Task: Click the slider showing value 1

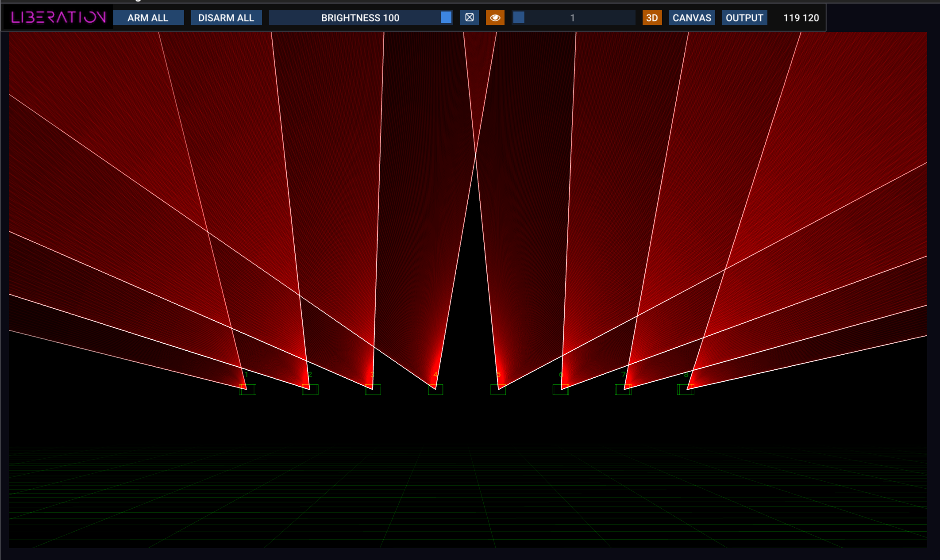Action: click(573, 18)
